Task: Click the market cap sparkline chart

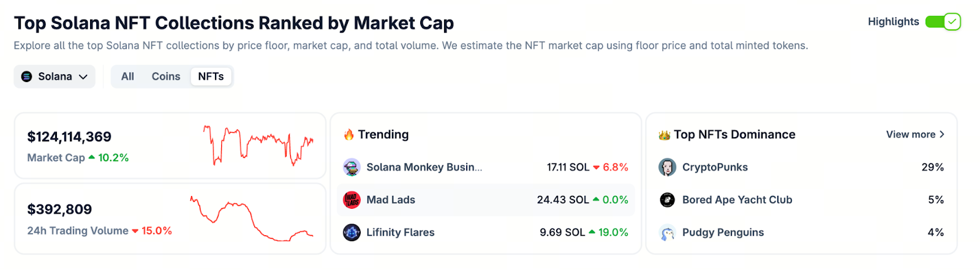Action: 258,145
